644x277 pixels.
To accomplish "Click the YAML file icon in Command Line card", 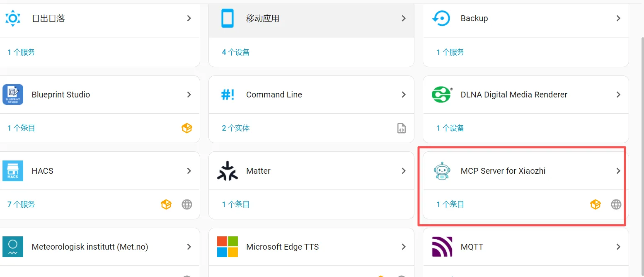I will [402, 128].
